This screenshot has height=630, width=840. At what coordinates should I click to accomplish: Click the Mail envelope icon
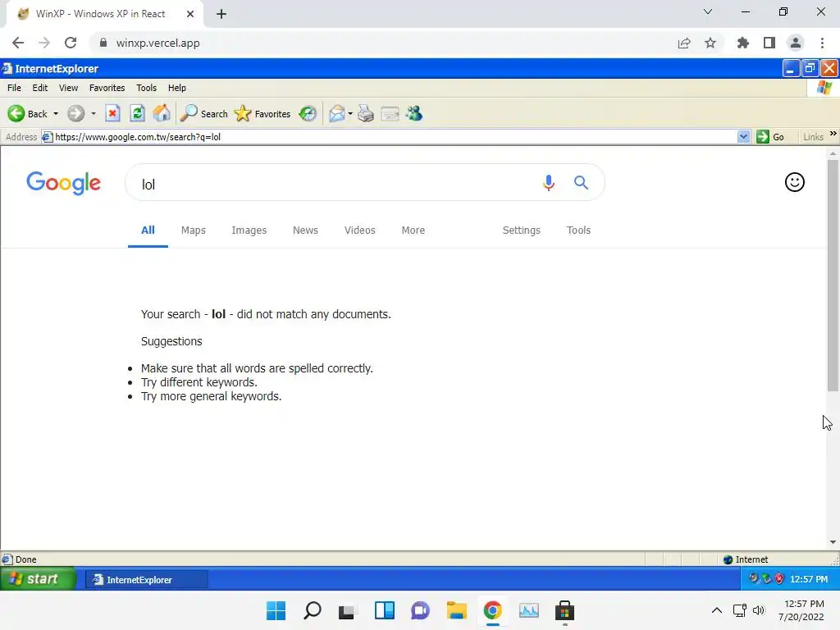pos(337,113)
